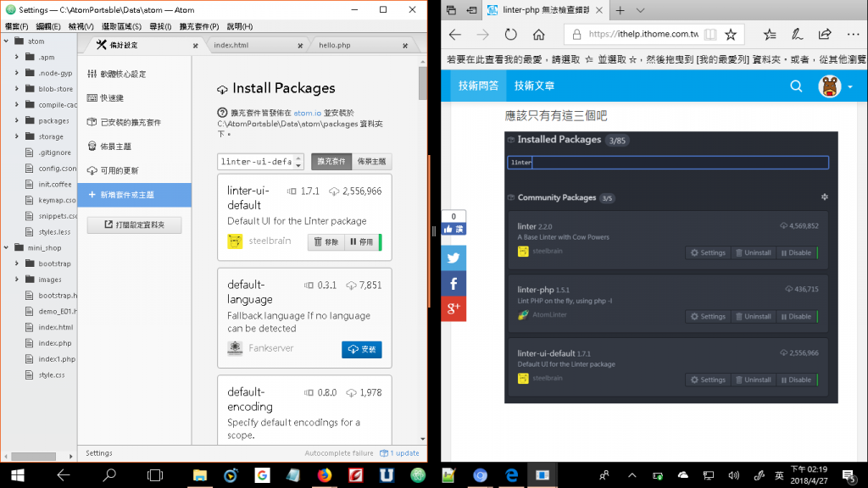This screenshot has height=488, width=868.
Task: Expand the .apm folder
Action: point(17,57)
